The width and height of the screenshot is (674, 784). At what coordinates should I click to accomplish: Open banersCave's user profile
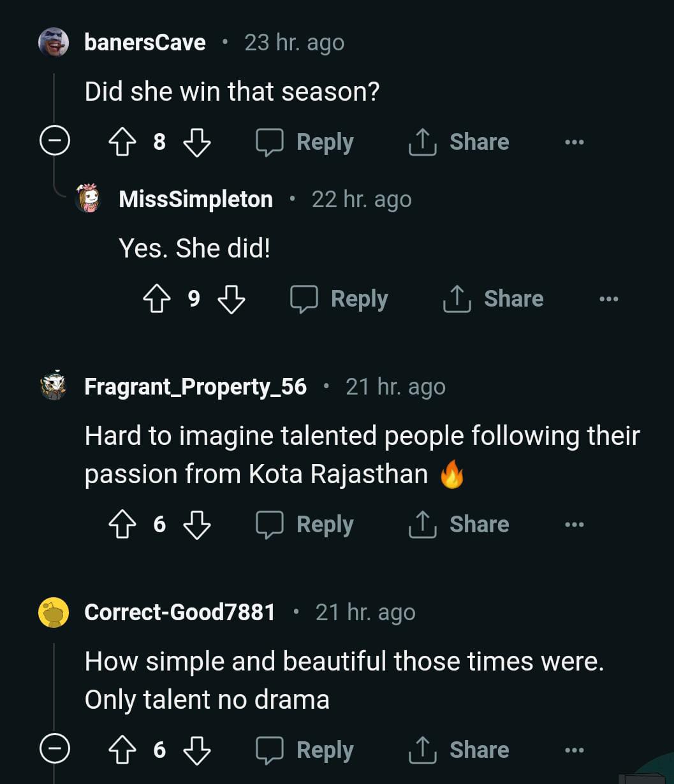145,43
